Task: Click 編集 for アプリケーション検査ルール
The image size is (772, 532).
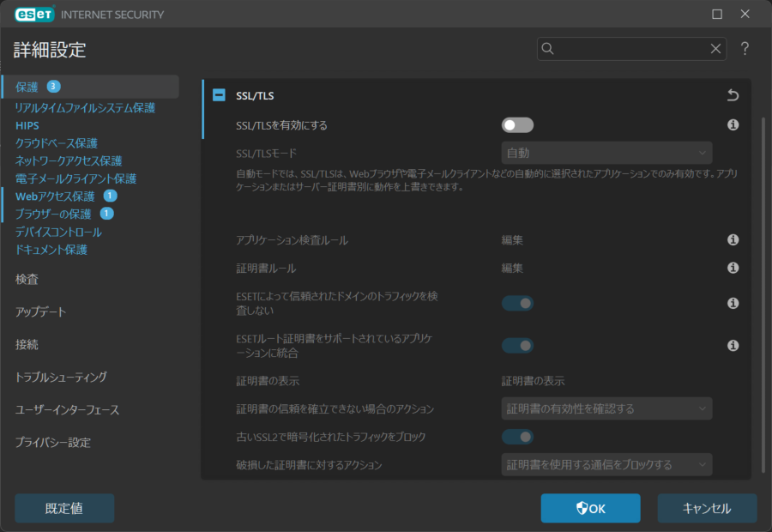Action: click(x=512, y=240)
